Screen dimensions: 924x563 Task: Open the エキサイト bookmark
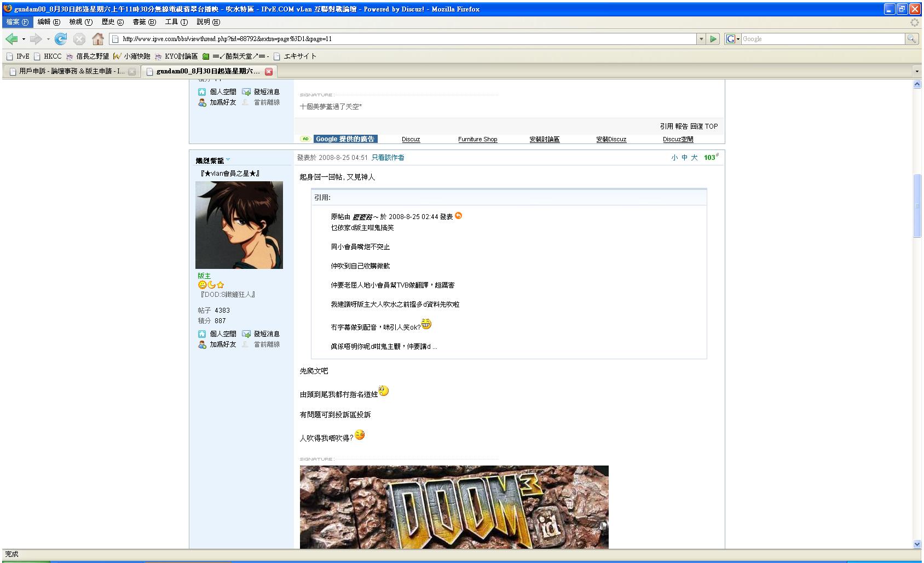294,56
